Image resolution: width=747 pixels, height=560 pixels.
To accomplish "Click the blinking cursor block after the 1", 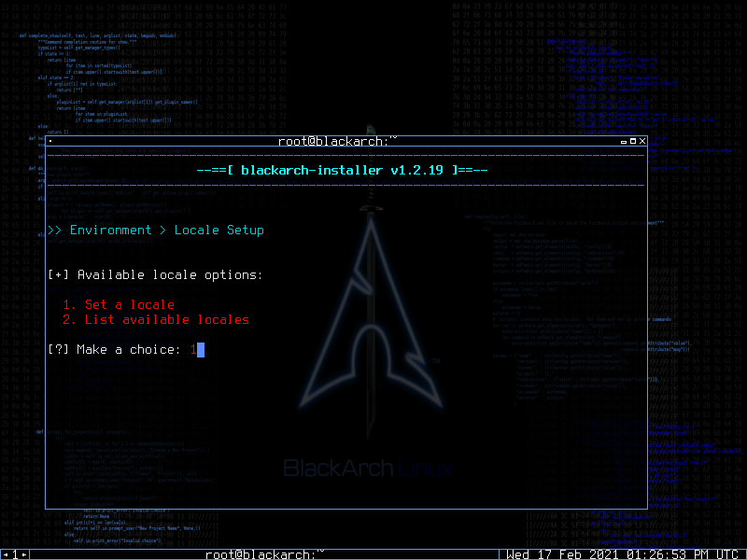I will [201, 349].
